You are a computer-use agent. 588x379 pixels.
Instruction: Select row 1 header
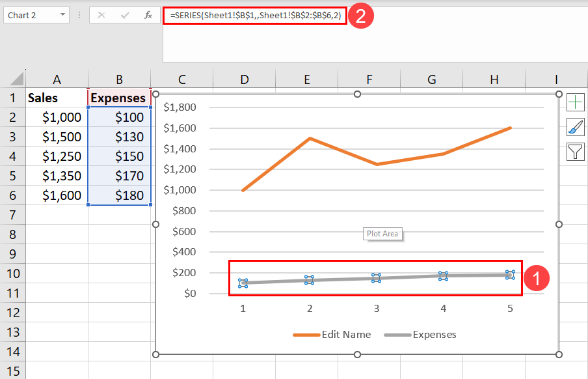coord(12,98)
